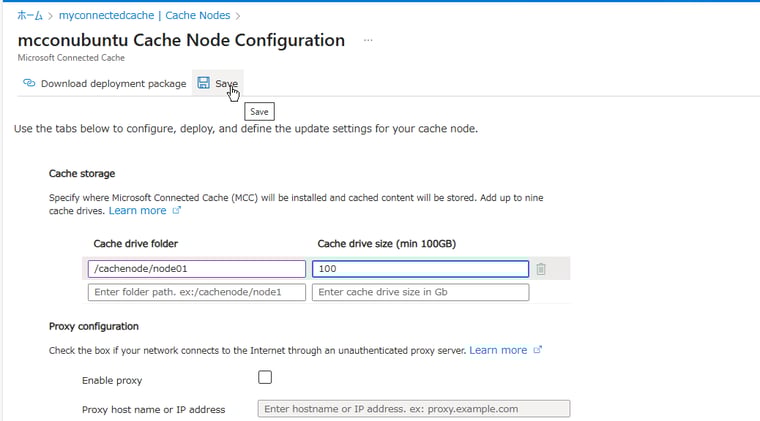Click Proxy host name or IP address field
This screenshot has height=421, width=760.
pos(414,409)
